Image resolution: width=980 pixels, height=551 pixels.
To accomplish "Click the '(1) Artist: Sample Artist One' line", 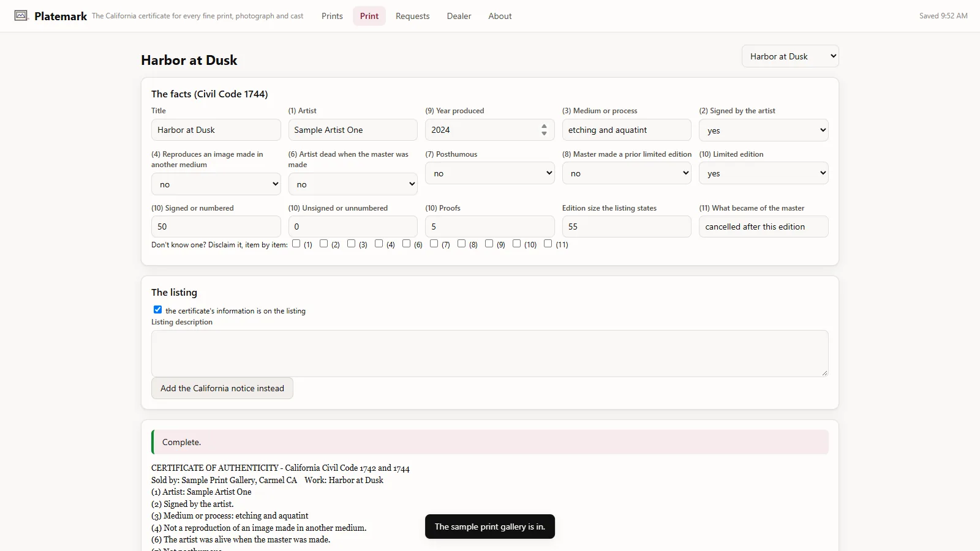I will pos(202,492).
